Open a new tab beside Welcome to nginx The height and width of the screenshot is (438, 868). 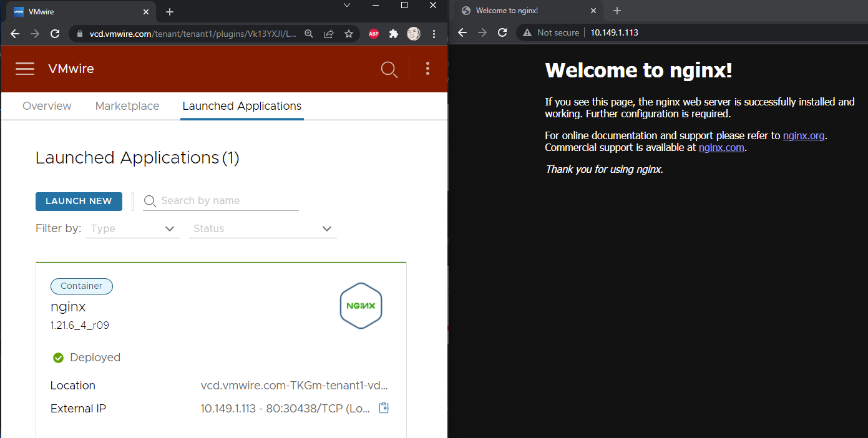coord(617,11)
